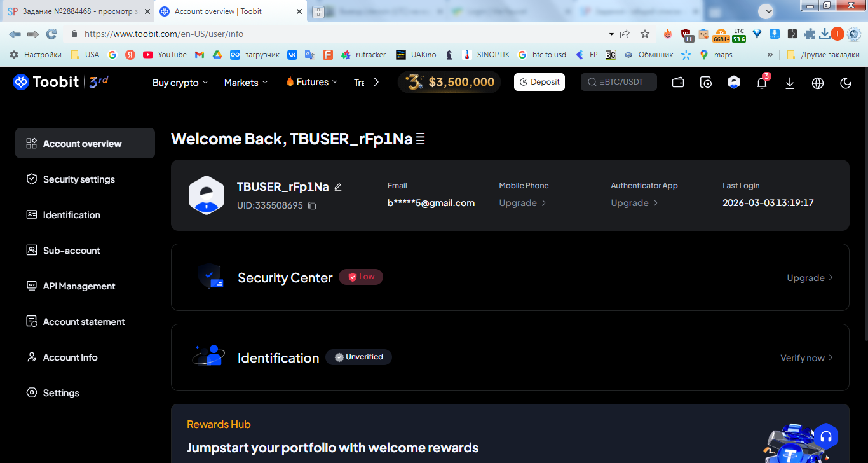
Task: Click the Deposit button
Action: click(539, 82)
